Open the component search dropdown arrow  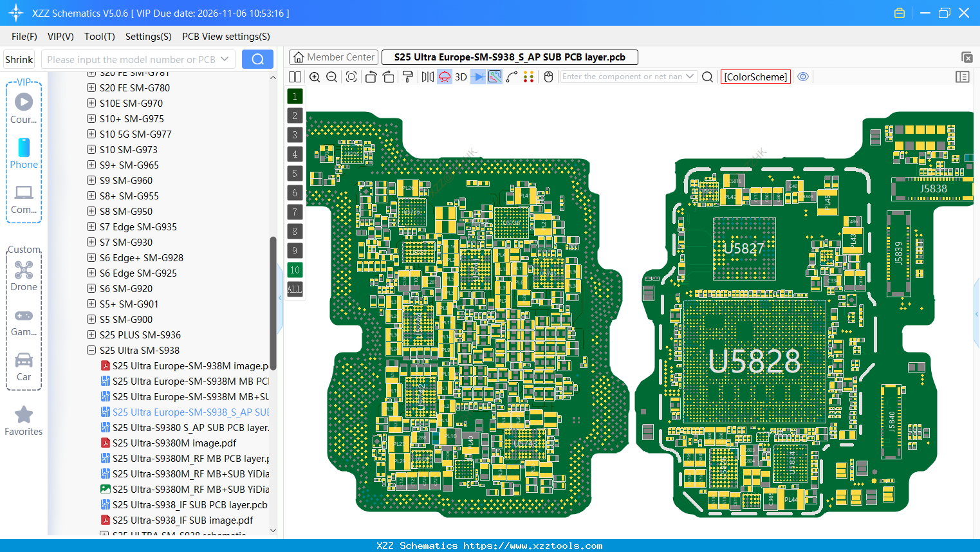click(x=690, y=76)
